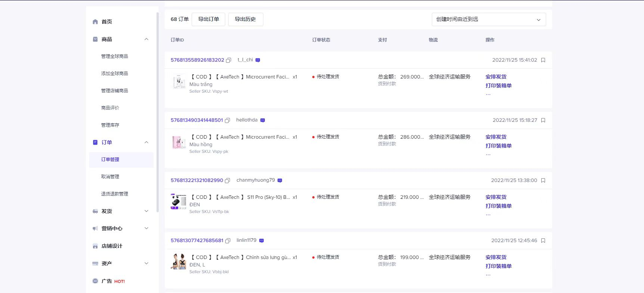Click the 店铺设计 store icon
Image resolution: width=644 pixels, height=293 pixels.
(95, 246)
